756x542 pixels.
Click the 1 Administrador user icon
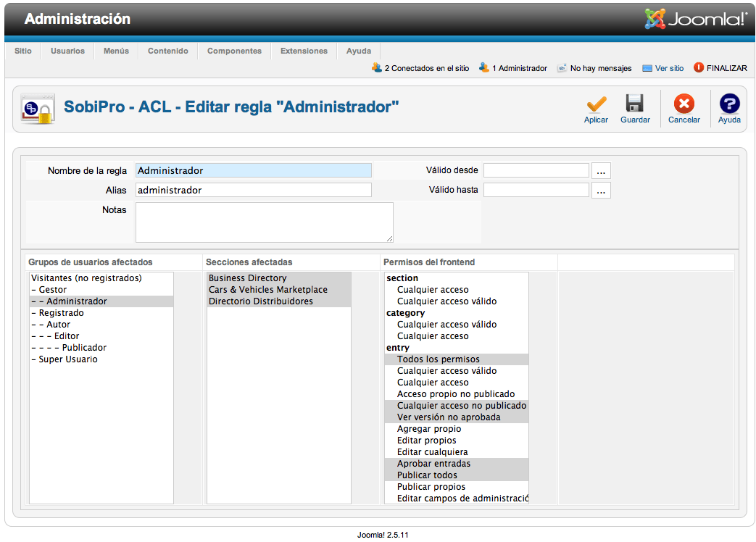tap(483, 68)
